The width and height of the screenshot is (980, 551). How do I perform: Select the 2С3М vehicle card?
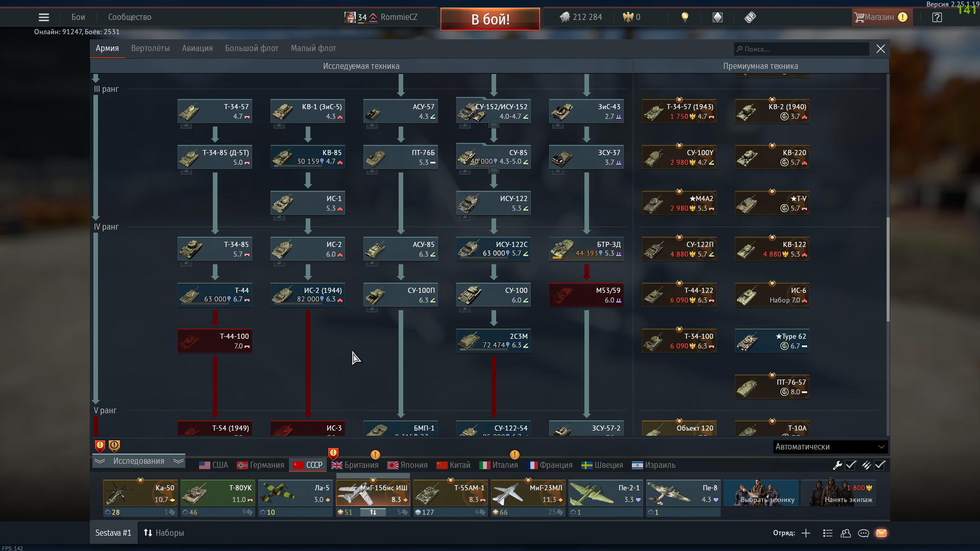[x=494, y=341]
